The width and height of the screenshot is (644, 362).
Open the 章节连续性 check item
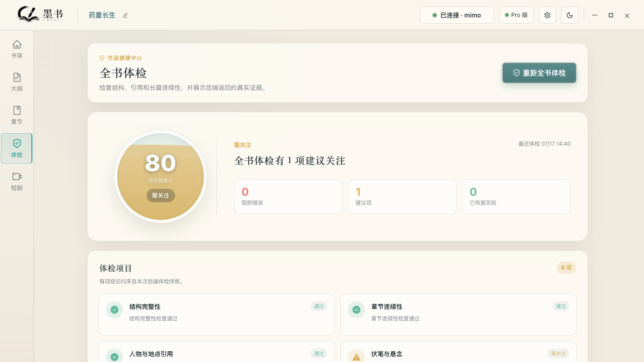pyautogui.click(x=458, y=315)
